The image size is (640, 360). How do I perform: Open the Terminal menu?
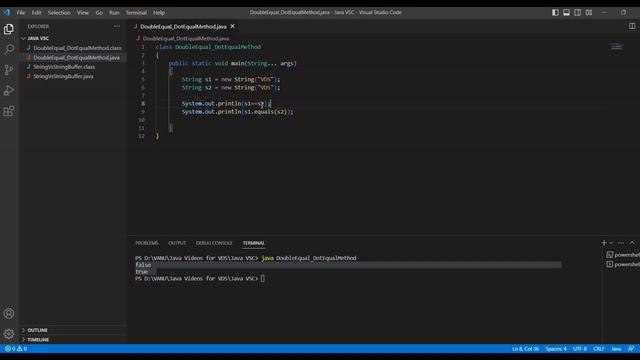click(136, 12)
